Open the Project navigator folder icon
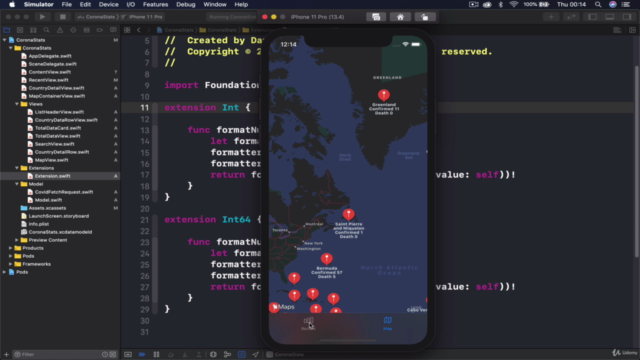The height and width of the screenshot is (360, 640). coord(7,30)
